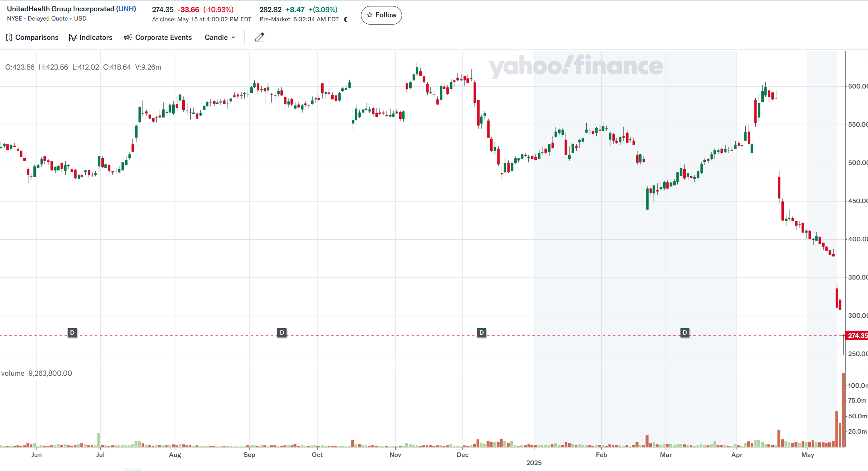Click the dividend D marker in March
868x471 pixels.
click(685, 333)
